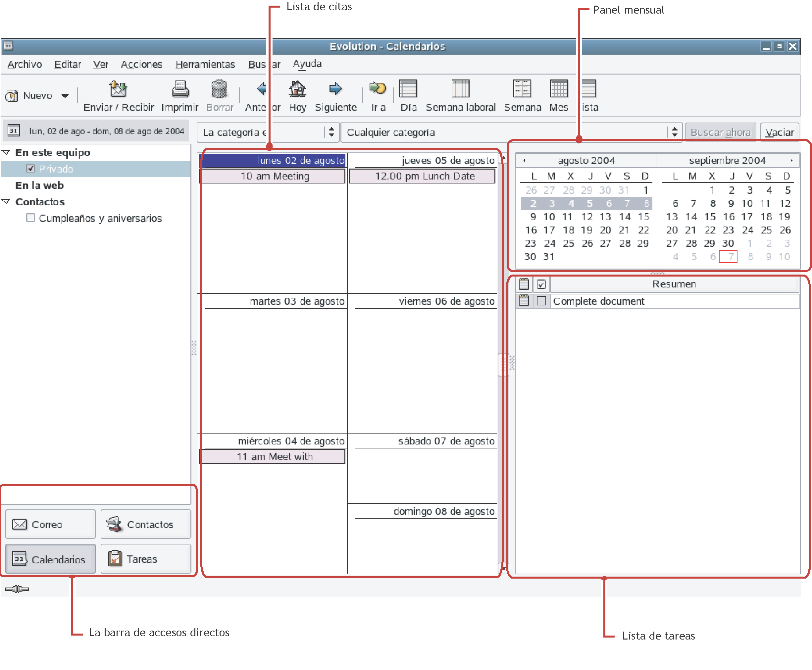Select the Semana view icon

pos(522,89)
